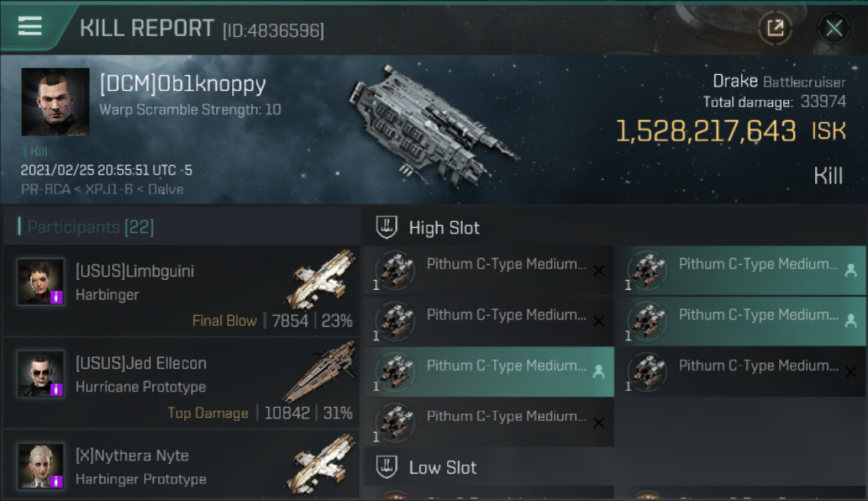Tap the info badge on Jed Ellecon's portrait

click(57, 389)
